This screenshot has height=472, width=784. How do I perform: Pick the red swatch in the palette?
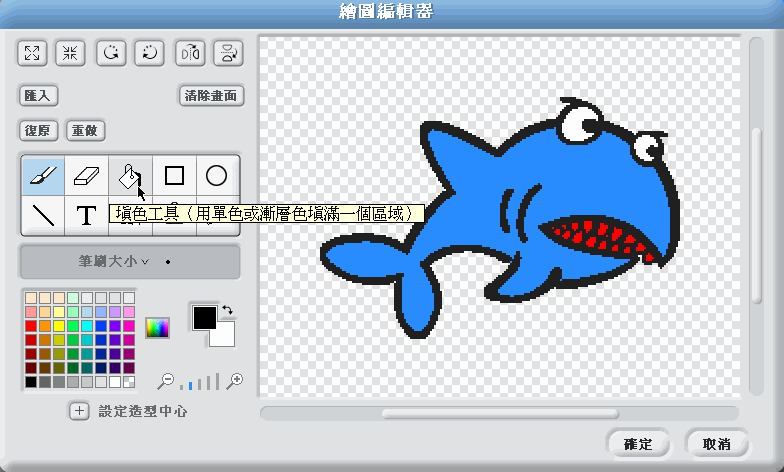[x=31, y=326]
